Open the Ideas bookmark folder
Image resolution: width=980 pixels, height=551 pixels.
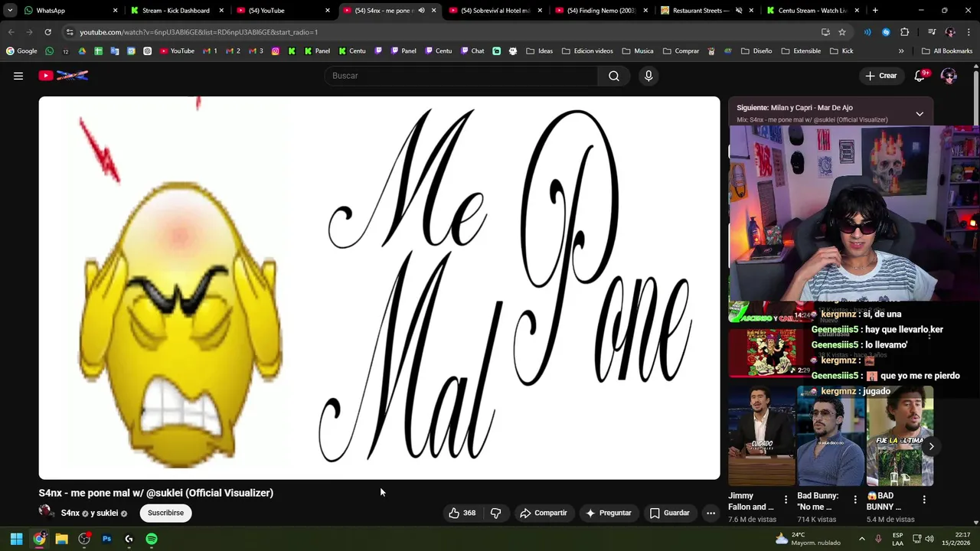[x=540, y=51]
